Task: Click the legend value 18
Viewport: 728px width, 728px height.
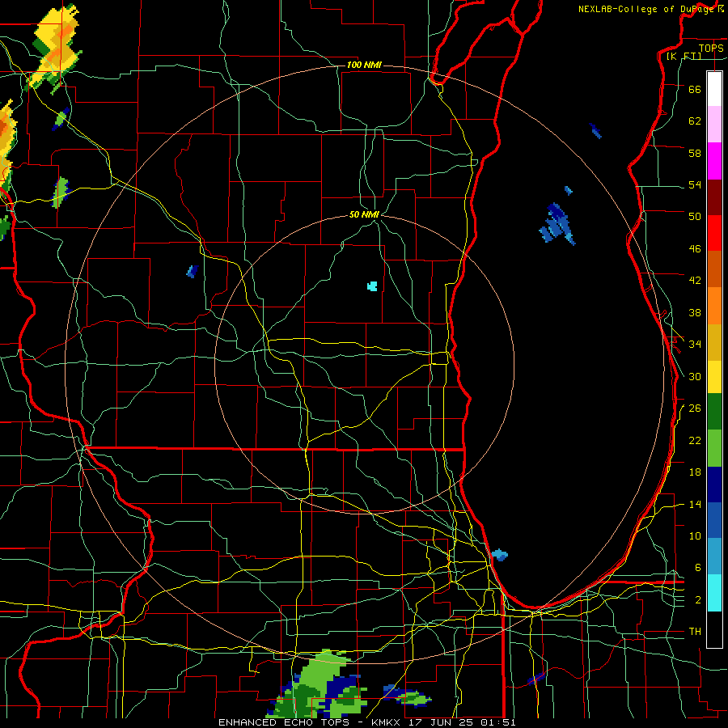Action: [695, 472]
